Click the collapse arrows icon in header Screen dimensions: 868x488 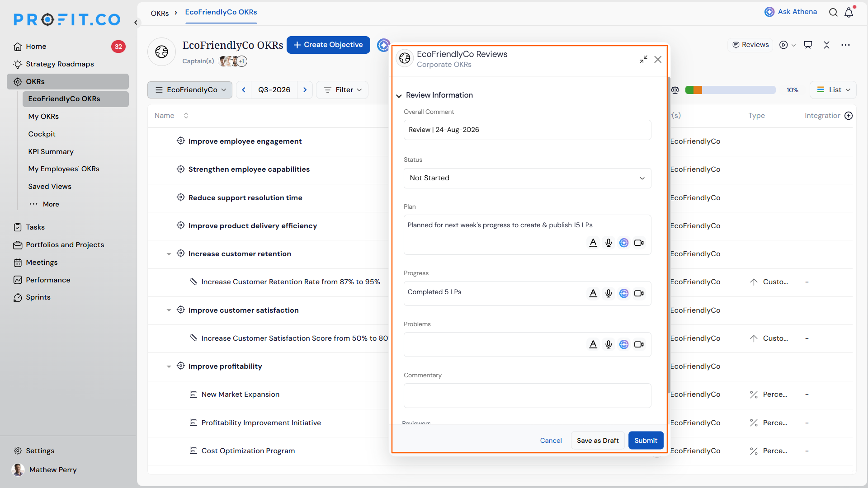[x=826, y=45]
